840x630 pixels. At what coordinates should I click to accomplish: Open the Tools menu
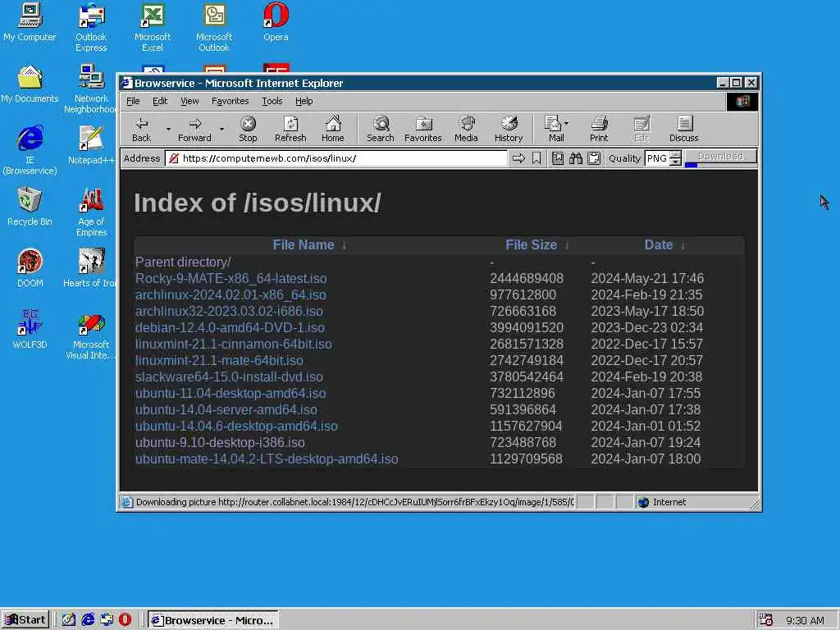pyautogui.click(x=272, y=101)
